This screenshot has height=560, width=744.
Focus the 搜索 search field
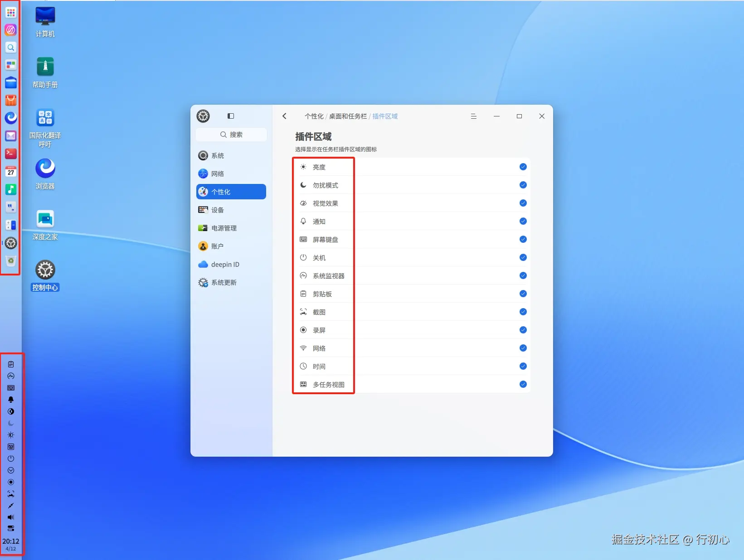click(x=231, y=135)
